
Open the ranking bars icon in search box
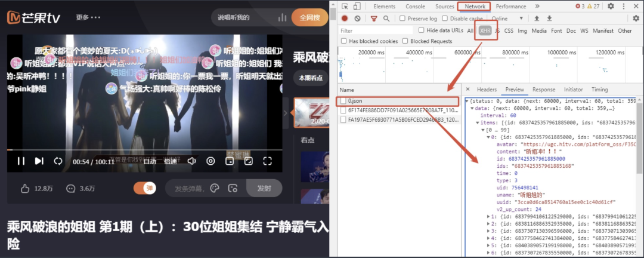pos(282,17)
